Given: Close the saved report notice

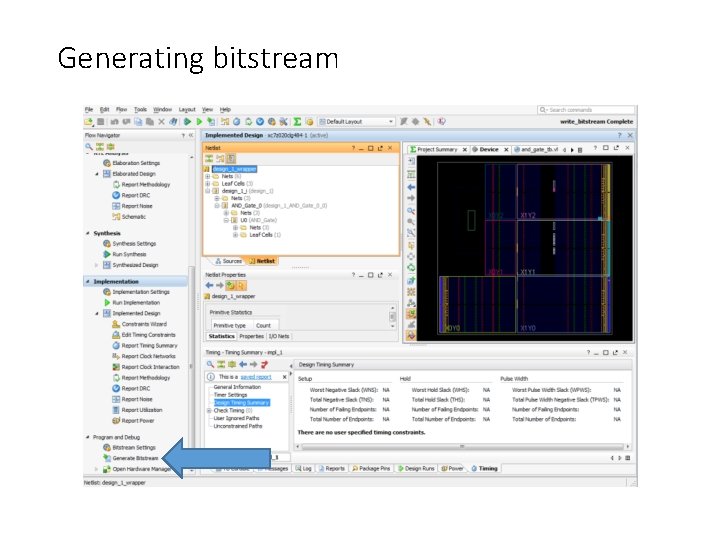Looking at the screenshot, I should pyautogui.click(x=284, y=377).
